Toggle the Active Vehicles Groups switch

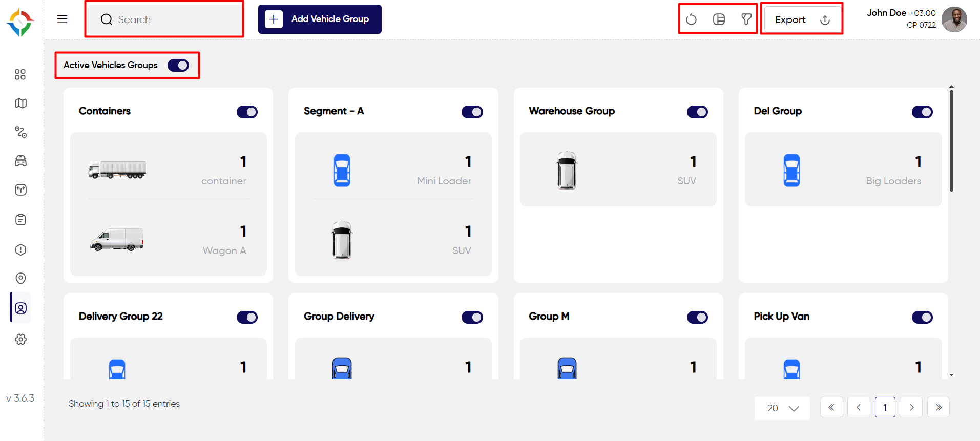[x=178, y=65]
